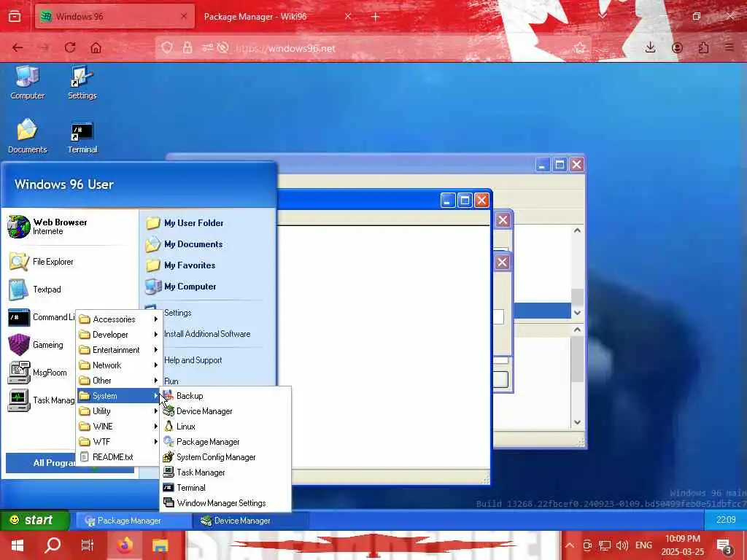Click the Web Browser Internete icon

pyautogui.click(x=19, y=227)
